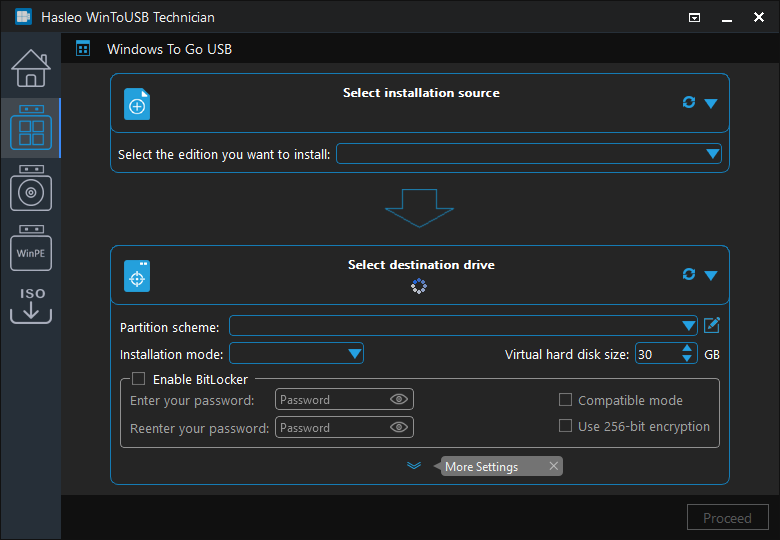Click the edit icon beside Partition scheme
The image size is (780, 540).
click(x=712, y=325)
